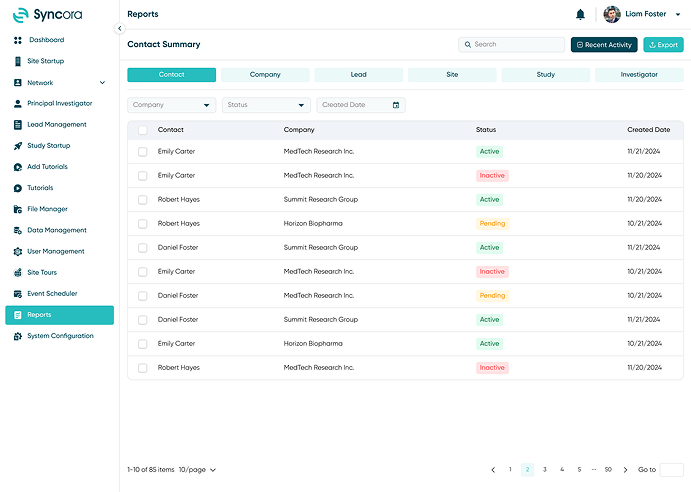Go to page 5
The width and height of the screenshot is (691, 492).
(579, 470)
